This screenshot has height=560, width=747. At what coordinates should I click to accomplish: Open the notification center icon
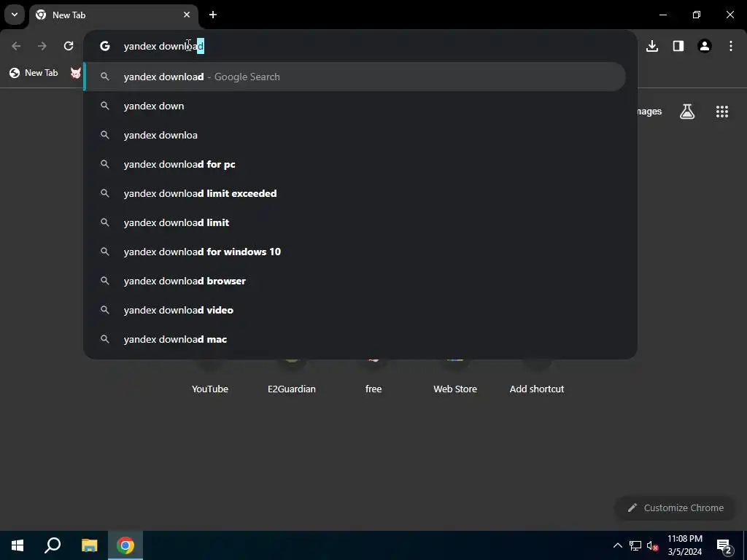pos(724,545)
